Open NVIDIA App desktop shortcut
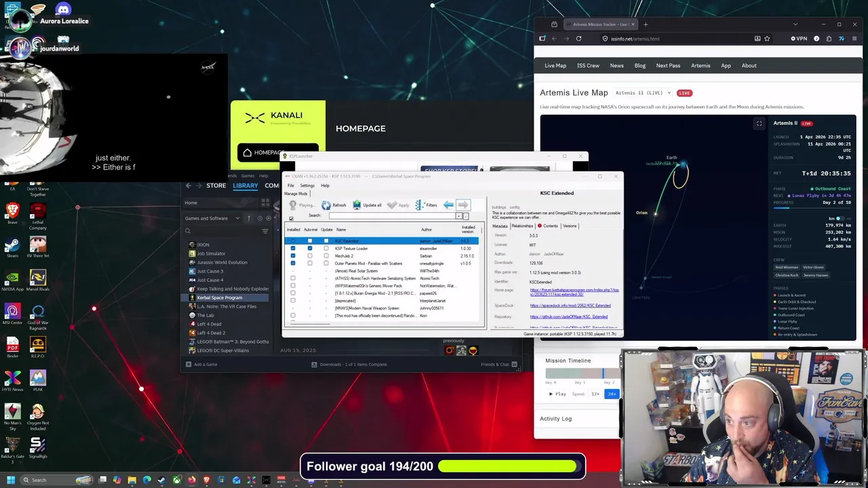The width and height of the screenshot is (868, 488). [x=12, y=281]
